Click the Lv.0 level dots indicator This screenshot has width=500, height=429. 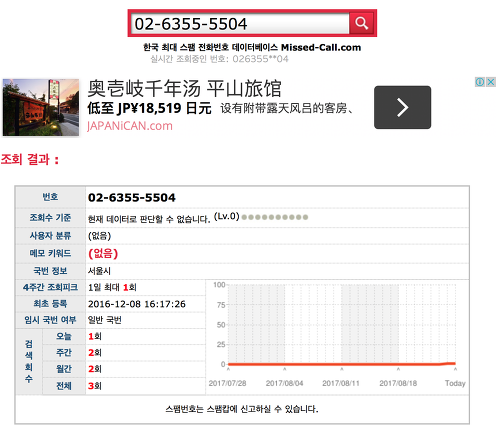[x=275, y=217]
